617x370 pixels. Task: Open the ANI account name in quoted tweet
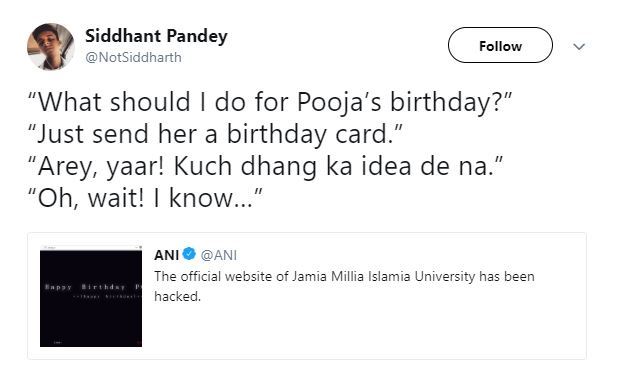coord(166,255)
